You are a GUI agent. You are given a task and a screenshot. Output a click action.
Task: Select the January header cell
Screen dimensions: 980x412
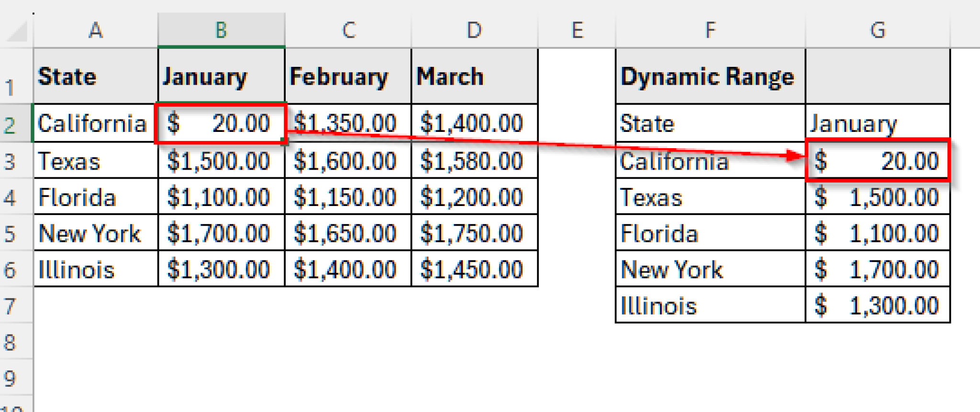[220, 76]
